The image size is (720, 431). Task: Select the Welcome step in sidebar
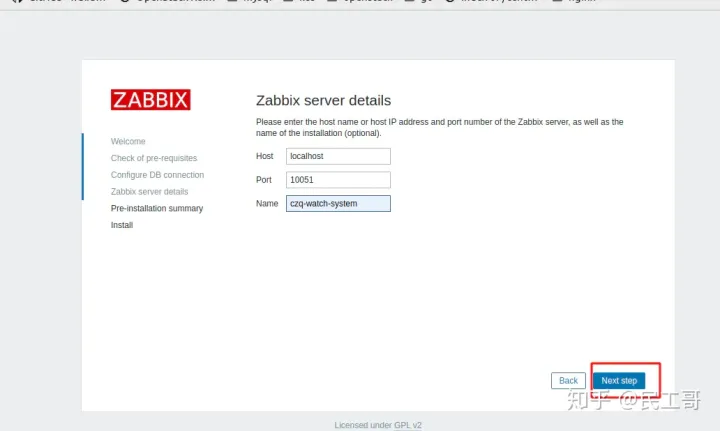[x=128, y=141]
